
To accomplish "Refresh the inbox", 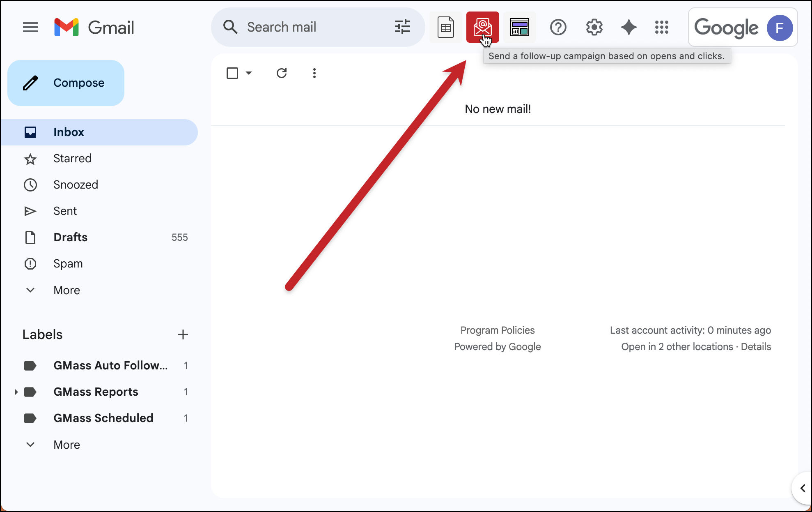I will tap(282, 73).
